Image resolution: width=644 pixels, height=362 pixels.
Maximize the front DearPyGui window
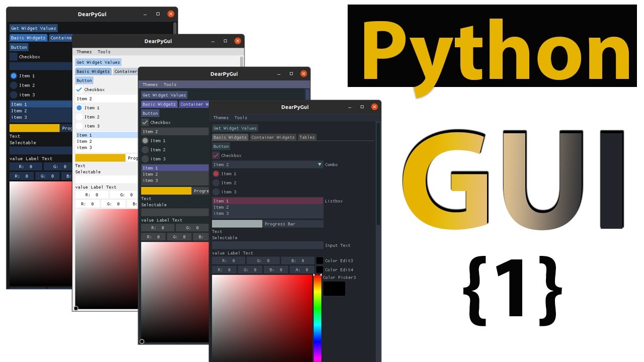pyautogui.click(x=362, y=107)
